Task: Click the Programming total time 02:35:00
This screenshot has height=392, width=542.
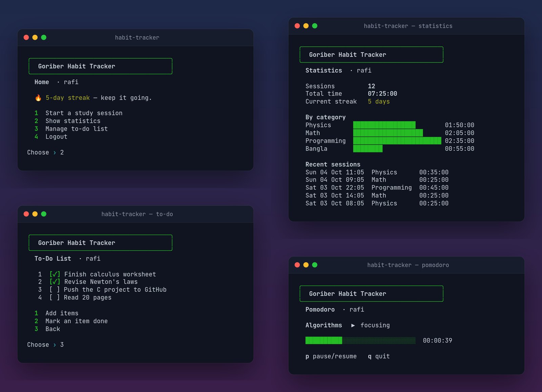Action: 459,141
